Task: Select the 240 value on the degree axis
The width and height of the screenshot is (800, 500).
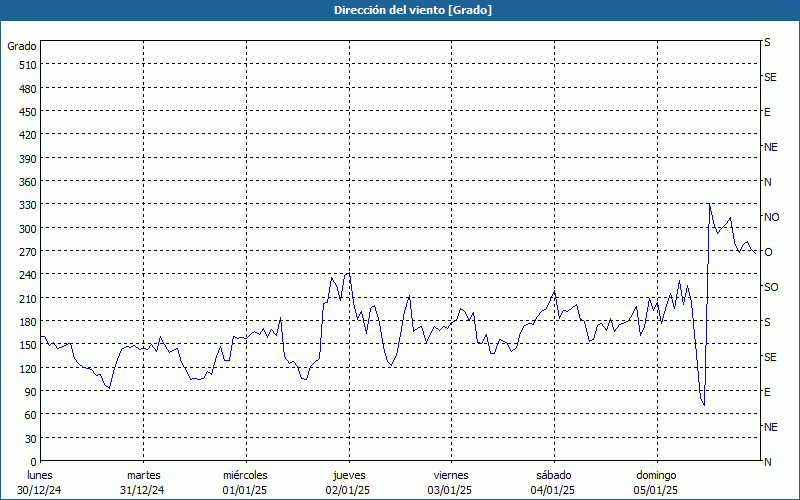Action: click(x=28, y=276)
